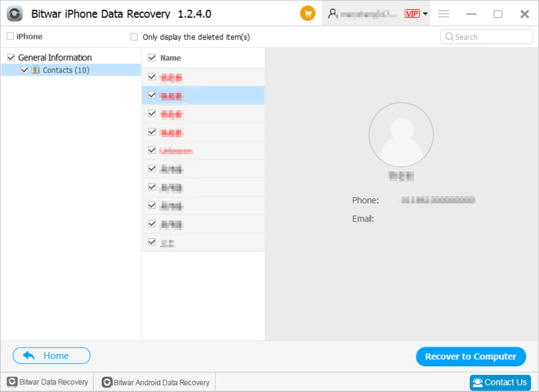Uncheck the highlighted second contact checkbox

click(152, 95)
